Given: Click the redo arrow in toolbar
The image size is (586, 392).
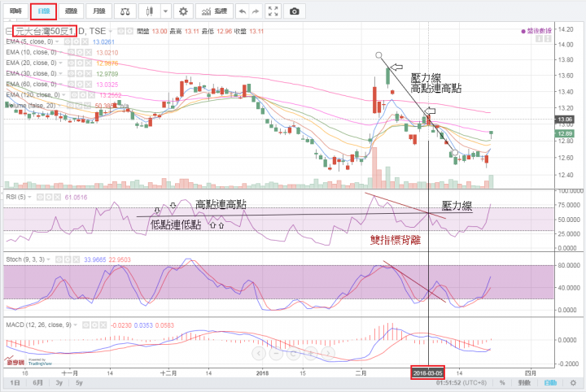Looking at the screenshot, I should (x=257, y=12).
